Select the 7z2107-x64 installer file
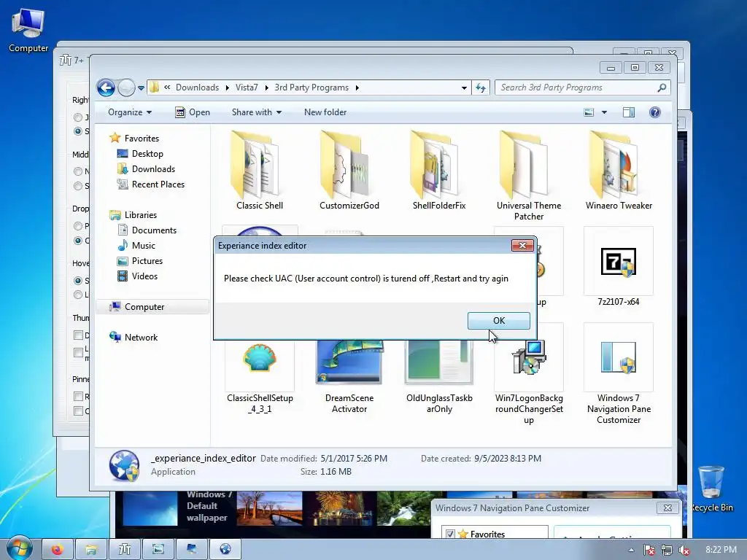This screenshot has width=747, height=560. pos(619,267)
